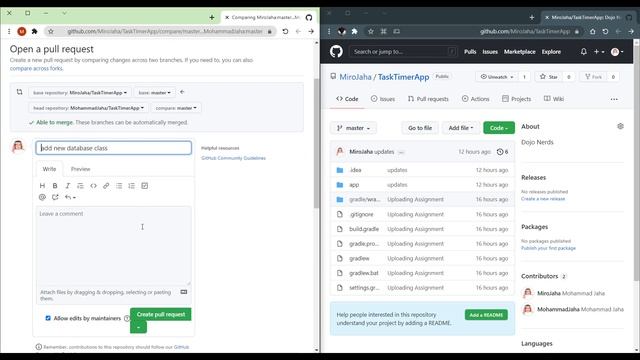
Task: Star the TaskTimerApp repository
Action: click(x=549, y=77)
